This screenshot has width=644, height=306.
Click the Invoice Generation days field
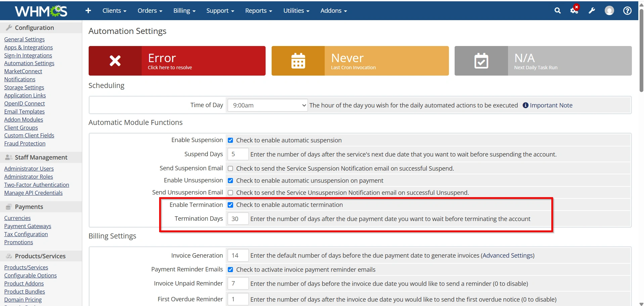click(238, 255)
